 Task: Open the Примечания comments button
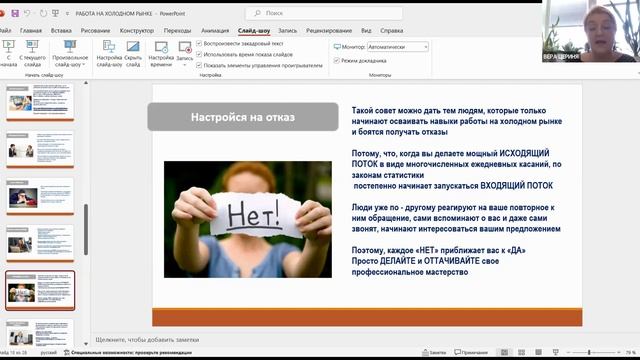pos(471,352)
